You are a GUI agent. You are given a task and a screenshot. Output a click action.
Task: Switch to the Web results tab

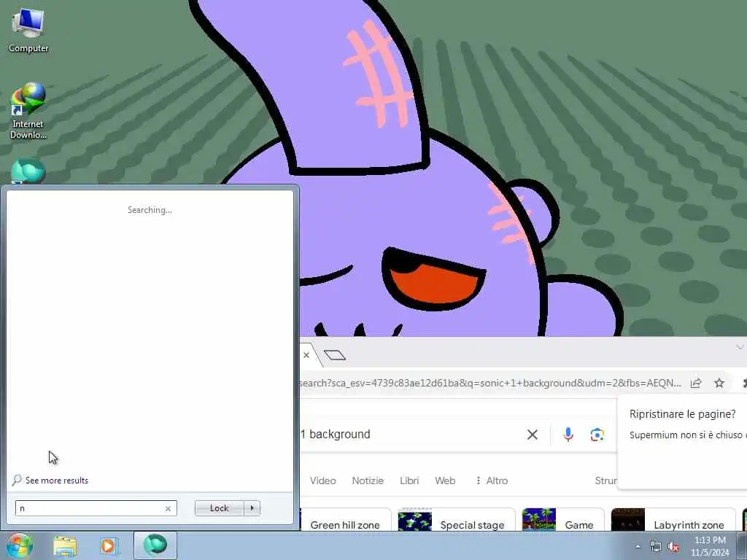[x=445, y=481]
